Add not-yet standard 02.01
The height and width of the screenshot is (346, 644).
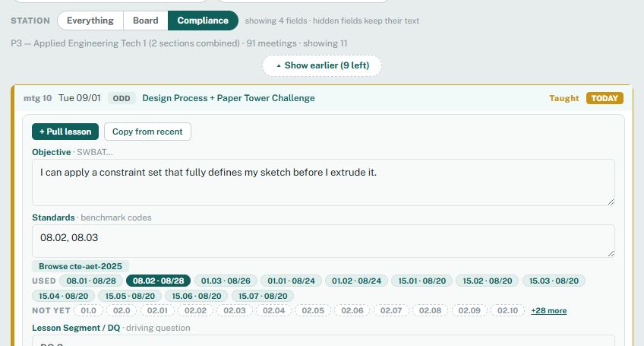(x=157, y=310)
